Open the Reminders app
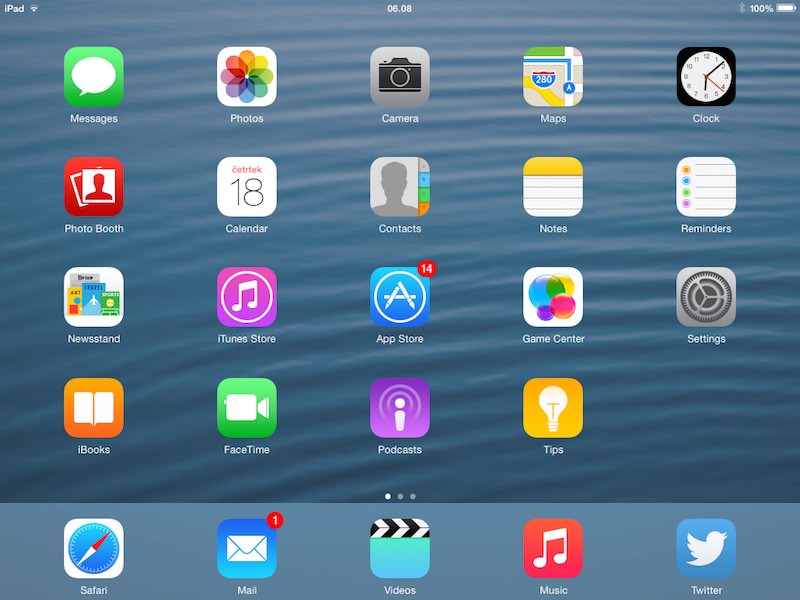800x600 pixels. 706,187
